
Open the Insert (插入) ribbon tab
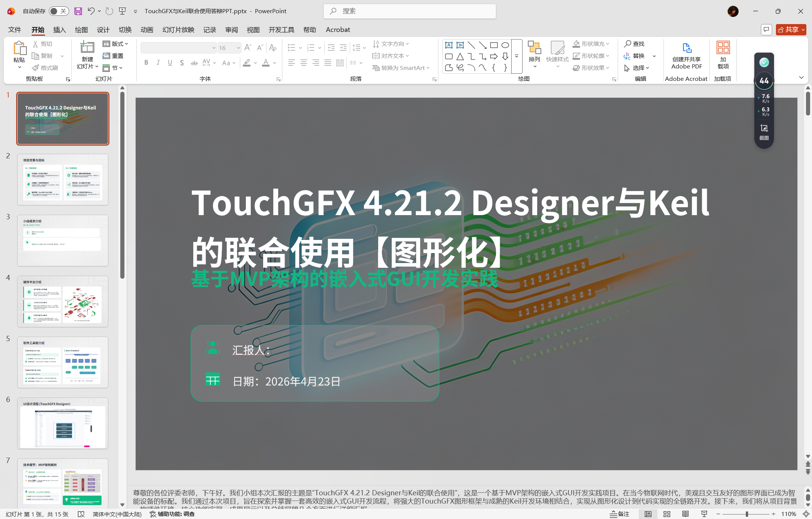point(59,30)
